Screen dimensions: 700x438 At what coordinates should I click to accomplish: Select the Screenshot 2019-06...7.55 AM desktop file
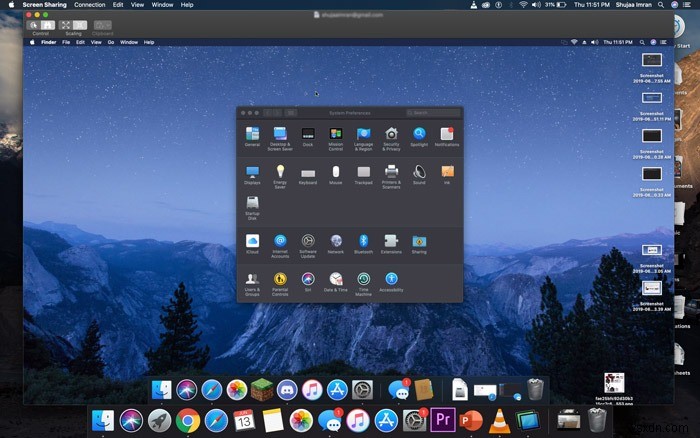click(x=652, y=67)
